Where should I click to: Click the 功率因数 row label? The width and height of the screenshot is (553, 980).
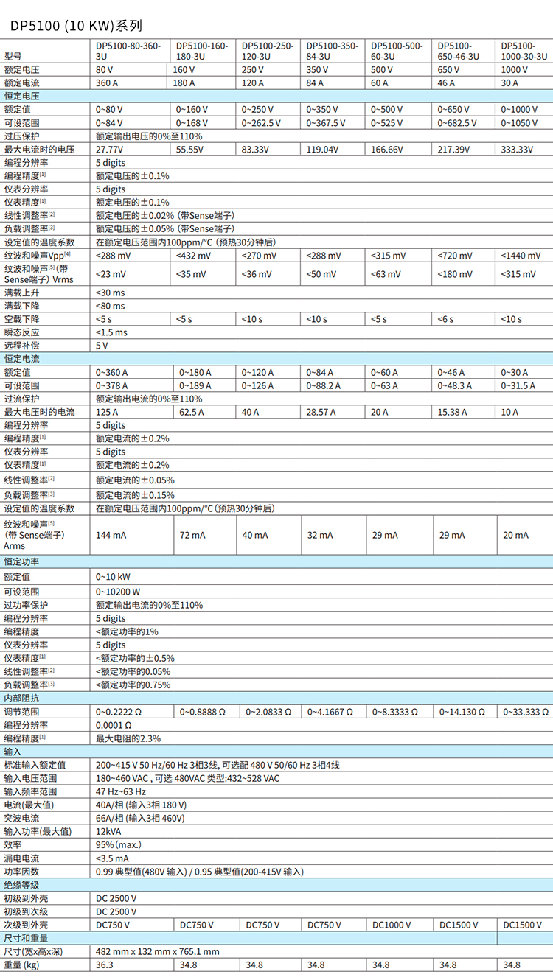[21, 871]
